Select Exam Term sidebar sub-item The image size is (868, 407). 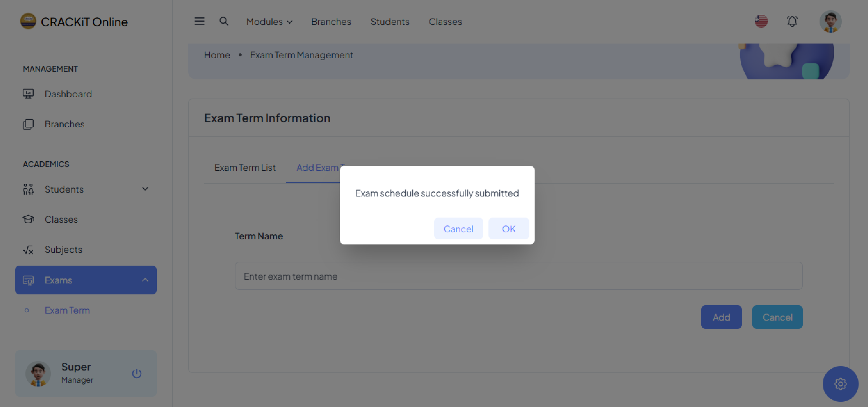[67, 310]
